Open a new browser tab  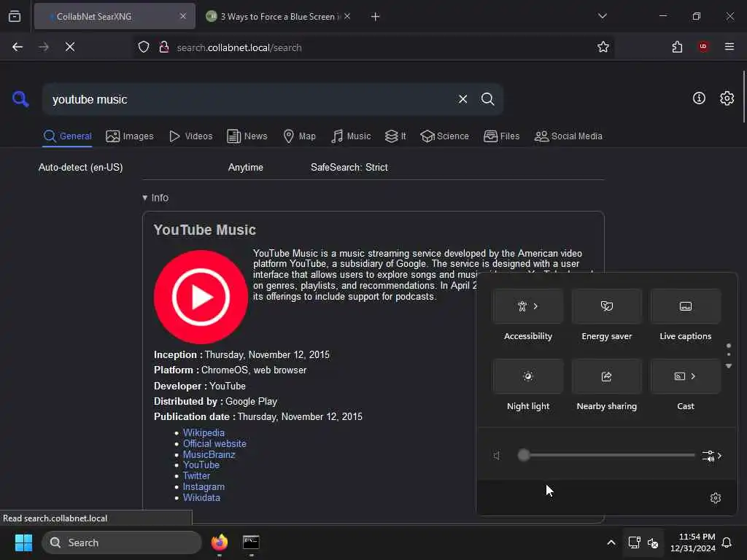pyautogui.click(x=375, y=17)
